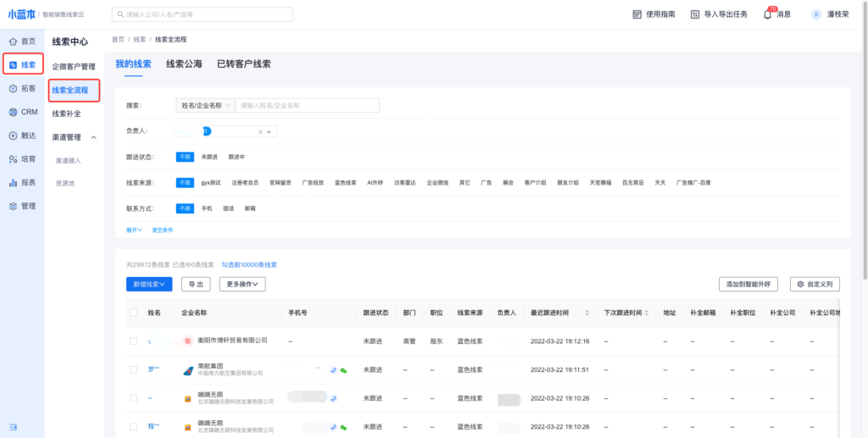Open the 姓名/企业名称 search type dropdown
868x438 pixels.
tap(204, 106)
